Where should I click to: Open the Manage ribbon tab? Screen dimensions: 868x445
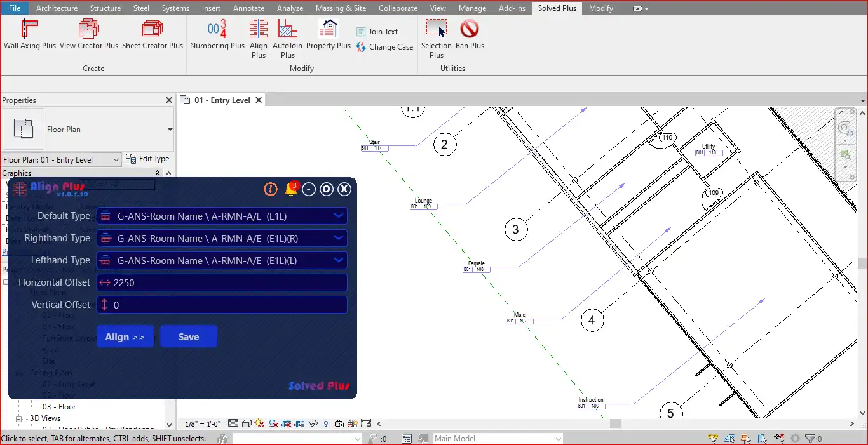pos(472,8)
